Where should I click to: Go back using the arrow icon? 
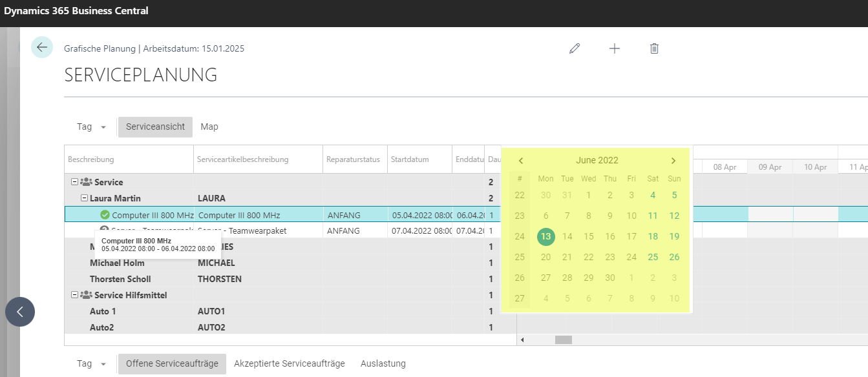click(x=42, y=47)
